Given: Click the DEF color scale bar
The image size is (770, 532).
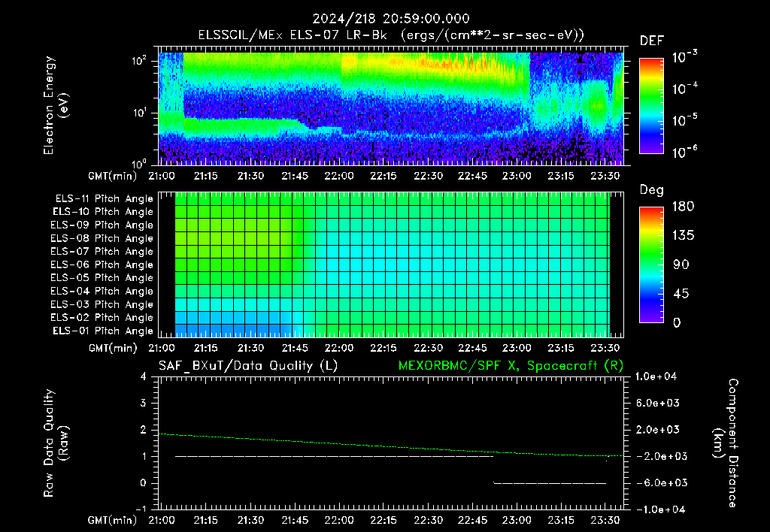Looking at the screenshot, I should pos(651,106).
